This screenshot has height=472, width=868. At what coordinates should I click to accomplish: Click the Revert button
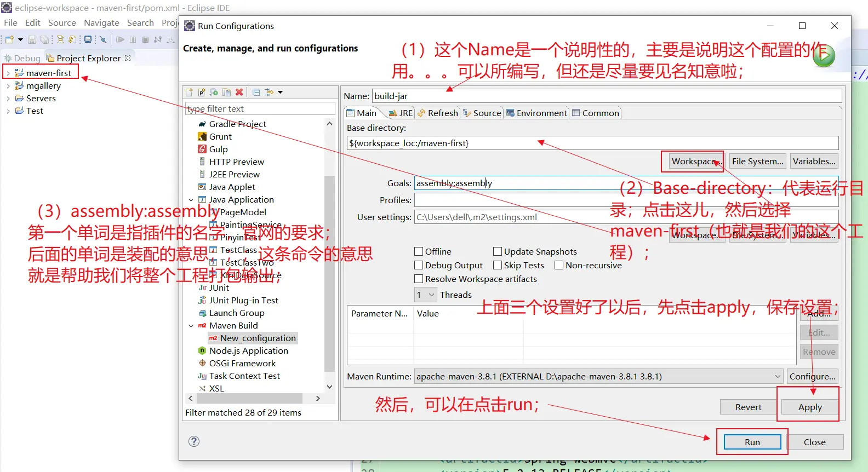point(749,407)
